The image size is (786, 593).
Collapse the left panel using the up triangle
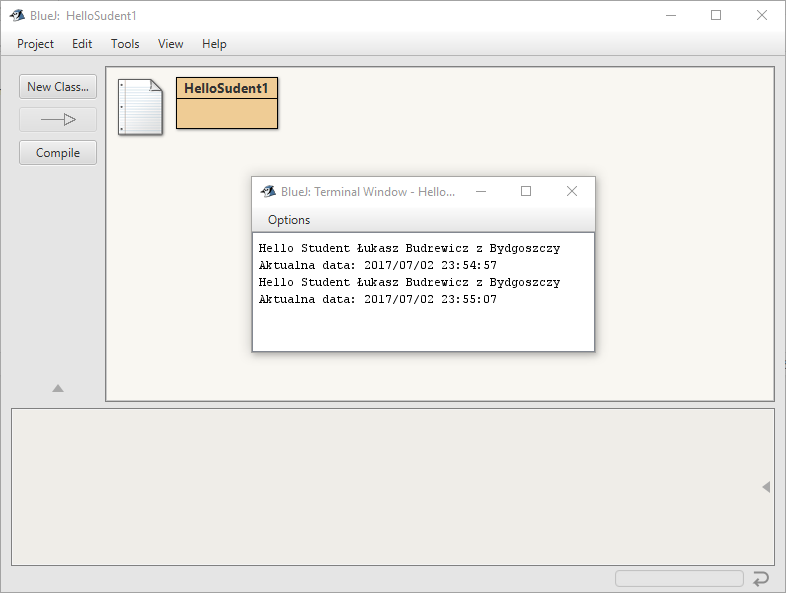pyautogui.click(x=58, y=388)
